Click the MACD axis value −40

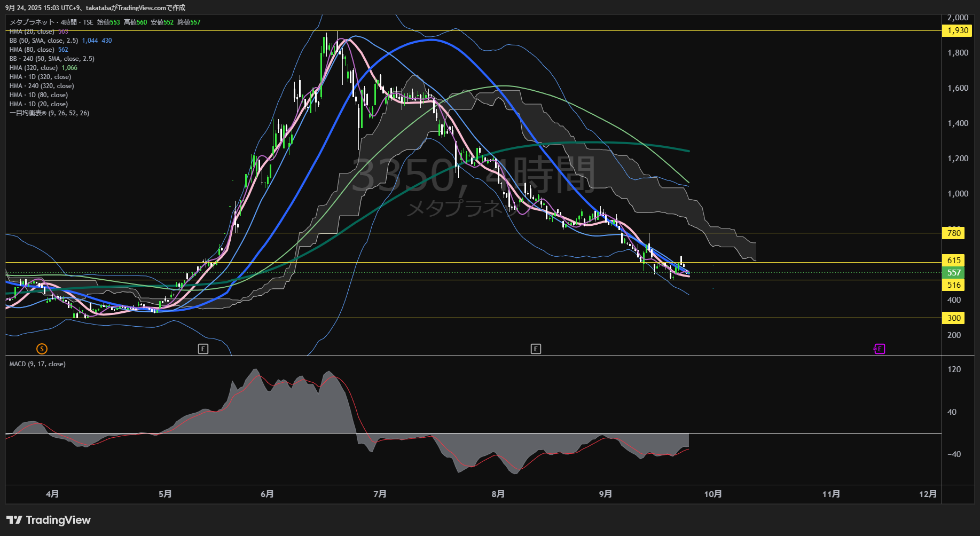tap(954, 454)
